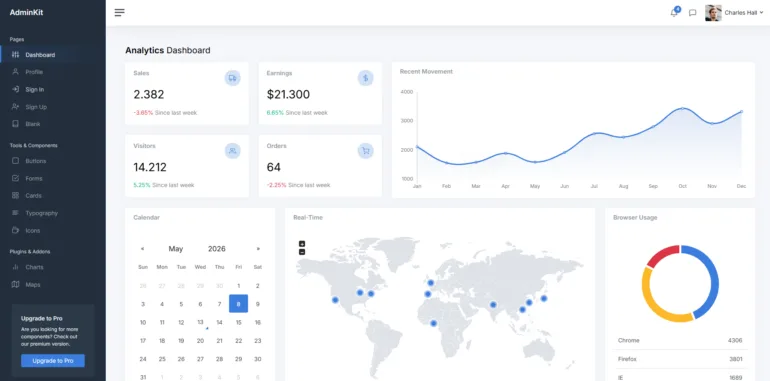Zoom in on the Real-Time map

click(302, 244)
